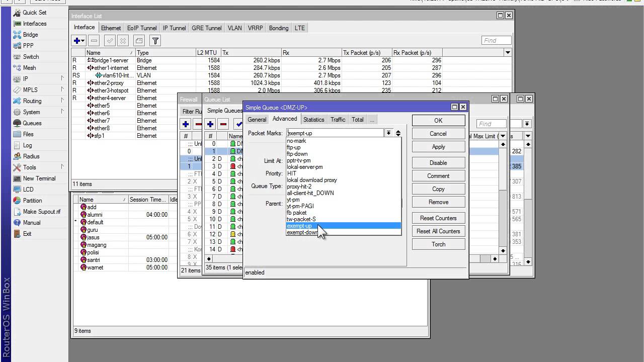The width and height of the screenshot is (644, 362).
Task: Open the Queues sidebar entry
Action: 32,123
